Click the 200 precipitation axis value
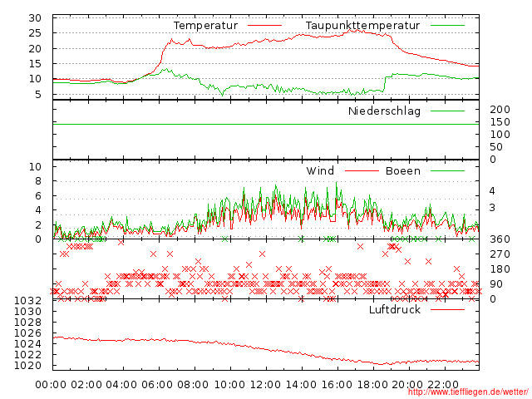This screenshot has height=399, width=532. coord(500,110)
